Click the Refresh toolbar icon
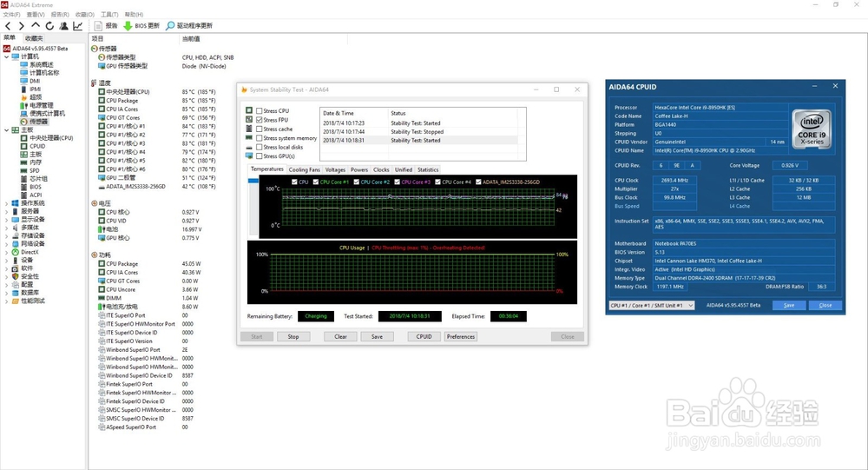Image resolution: width=868 pixels, height=470 pixels. tap(49, 26)
